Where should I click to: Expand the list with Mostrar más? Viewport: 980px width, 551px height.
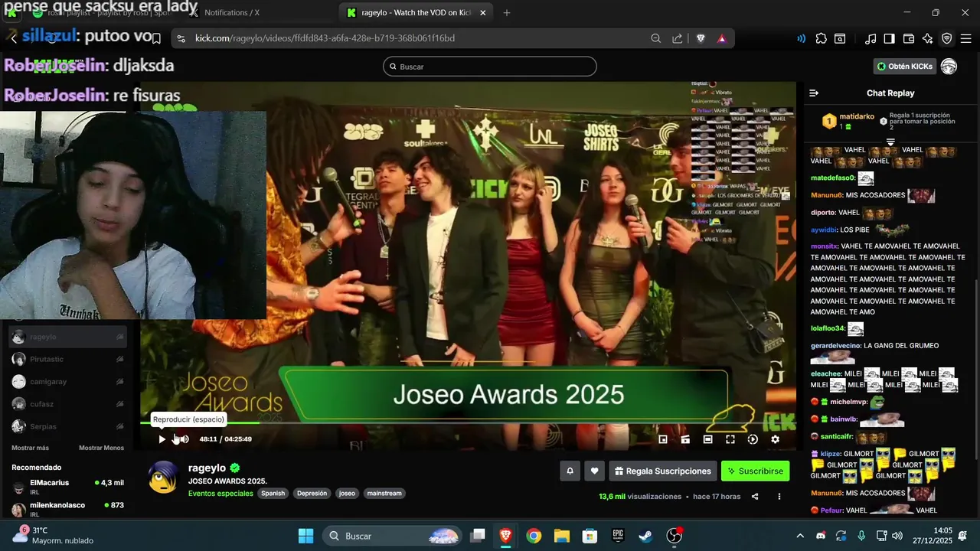point(30,448)
